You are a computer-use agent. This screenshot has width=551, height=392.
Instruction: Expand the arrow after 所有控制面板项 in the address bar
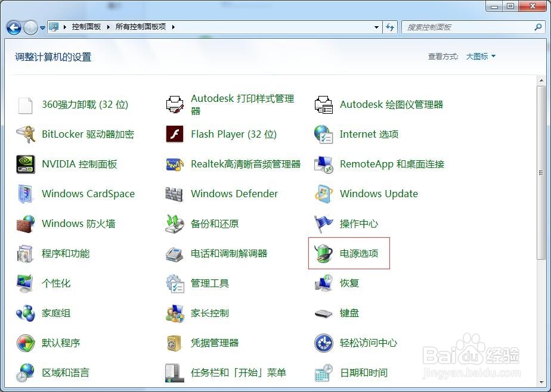pyautogui.click(x=174, y=27)
